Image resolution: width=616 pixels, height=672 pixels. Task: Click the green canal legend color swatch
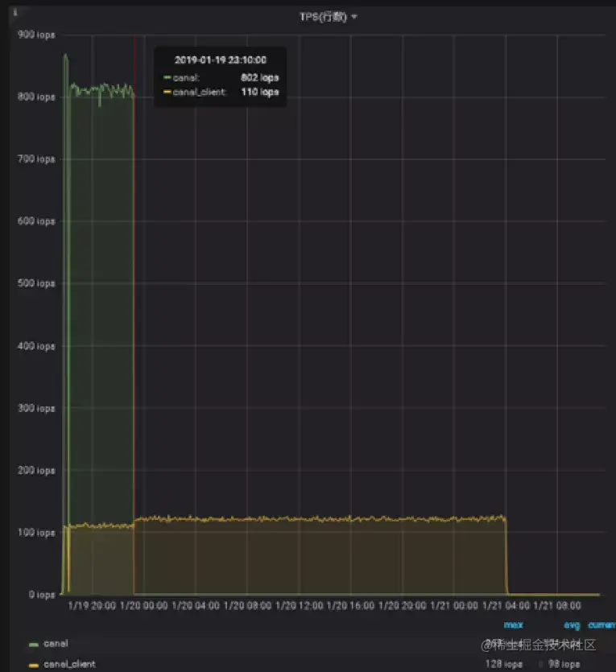[34, 644]
